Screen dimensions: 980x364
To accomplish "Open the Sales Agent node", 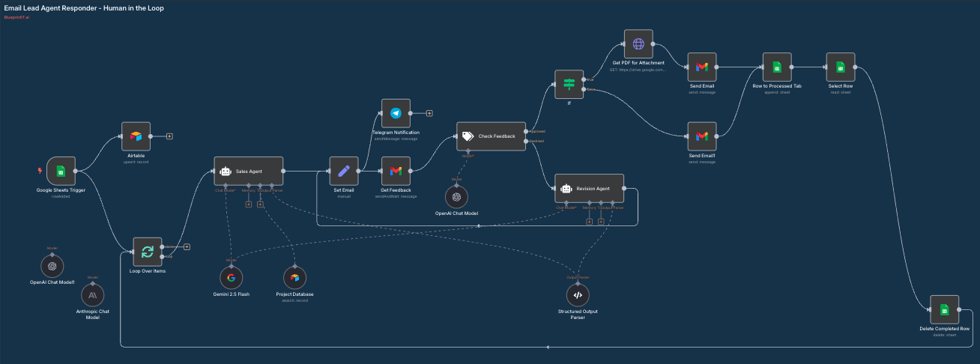I will pyautogui.click(x=249, y=171).
